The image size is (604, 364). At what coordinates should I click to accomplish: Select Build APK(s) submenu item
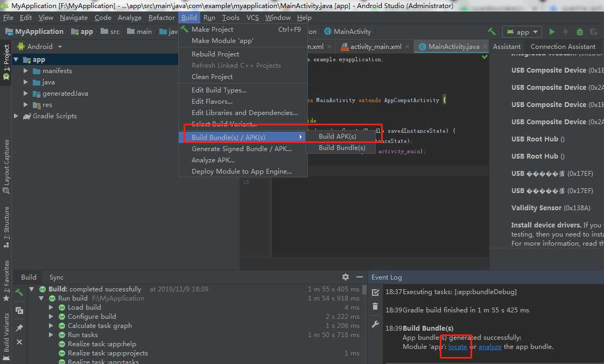(x=340, y=136)
